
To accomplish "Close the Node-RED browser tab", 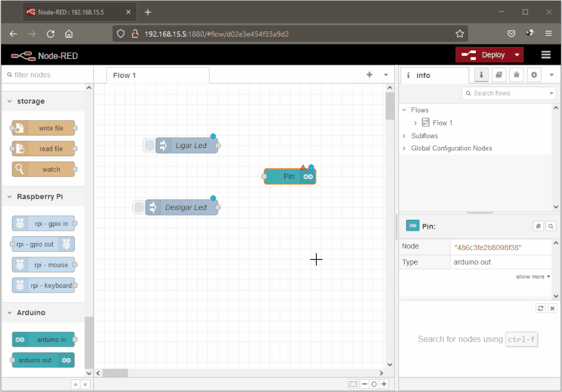I will (128, 12).
